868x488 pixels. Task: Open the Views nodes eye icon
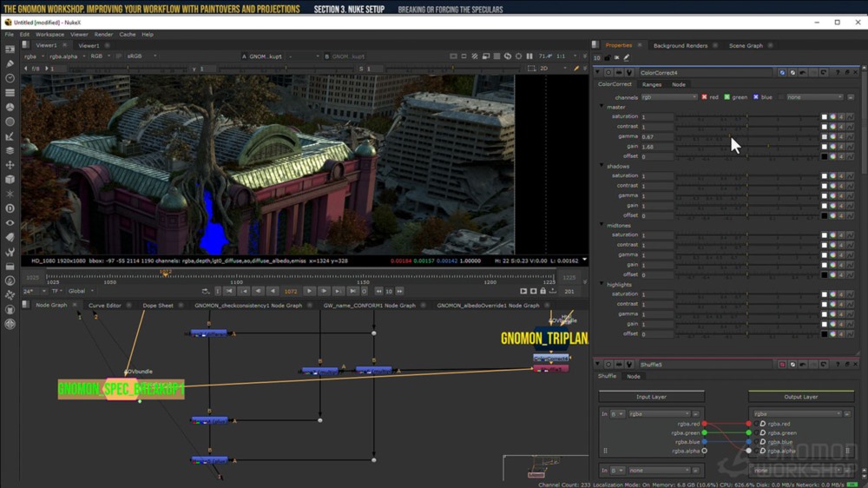point(10,222)
